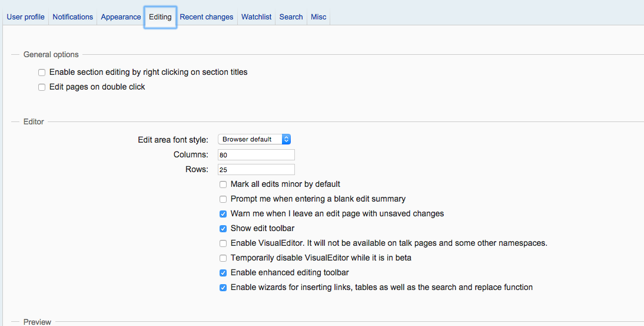This screenshot has width=644, height=326.
Task: Tick the Enable VisualEditor checkbox
Action: point(223,243)
